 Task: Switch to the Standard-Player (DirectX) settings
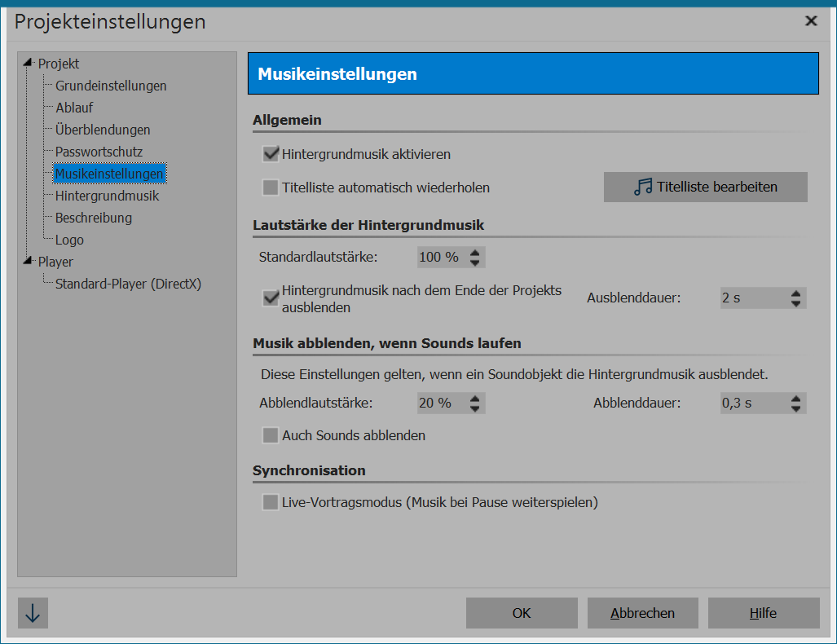[x=129, y=284]
